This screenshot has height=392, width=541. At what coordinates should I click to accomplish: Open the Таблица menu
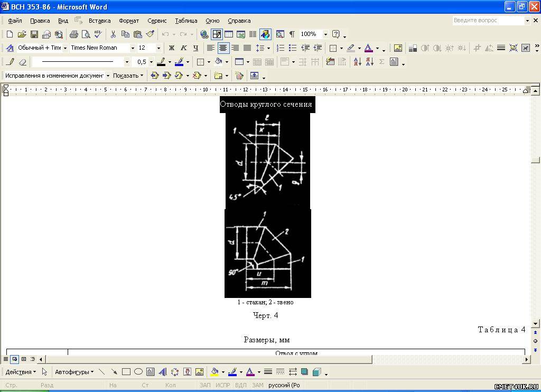tap(186, 21)
